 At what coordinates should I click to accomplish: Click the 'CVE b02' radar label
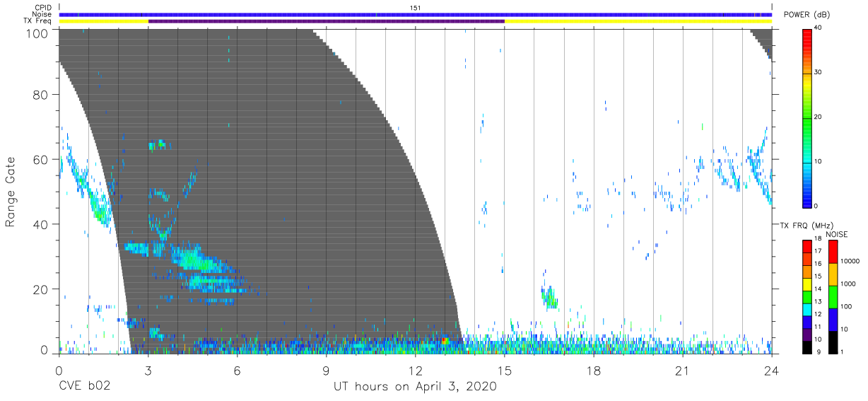pyautogui.click(x=83, y=387)
